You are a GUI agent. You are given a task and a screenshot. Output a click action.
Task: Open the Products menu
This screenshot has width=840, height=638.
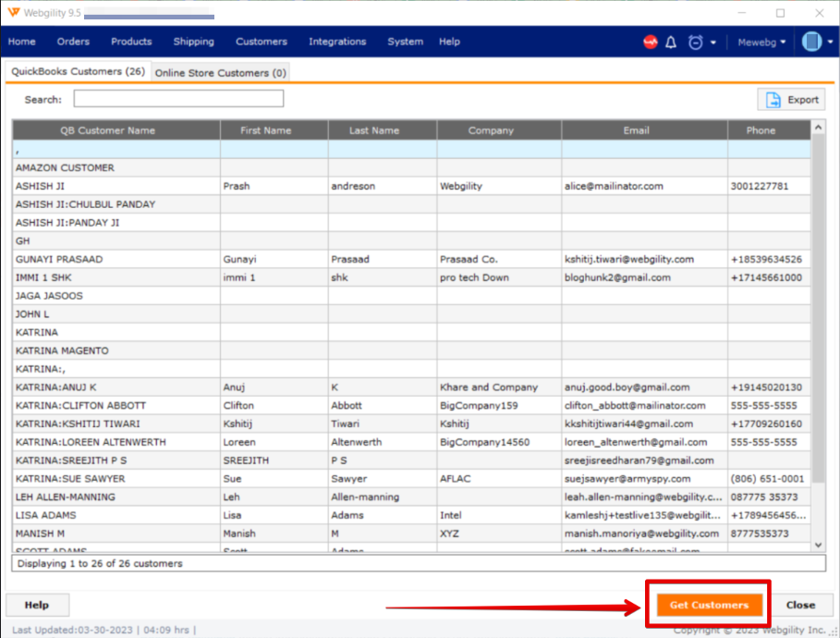pos(131,42)
